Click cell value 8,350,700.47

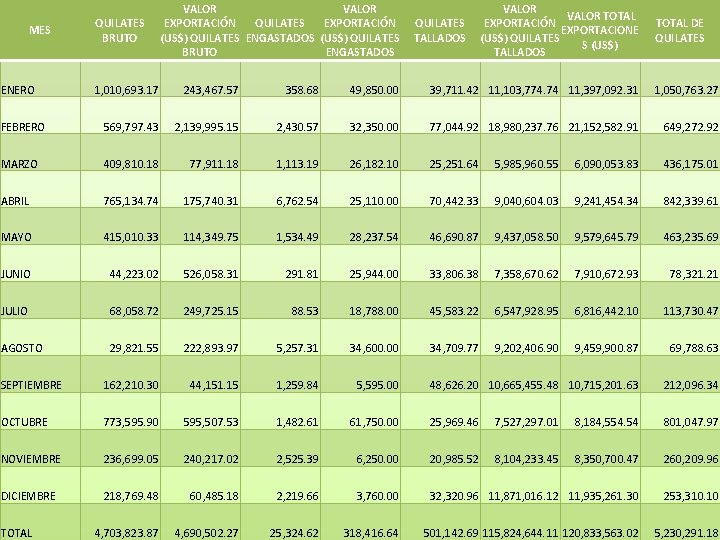click(x=606, y=459)
